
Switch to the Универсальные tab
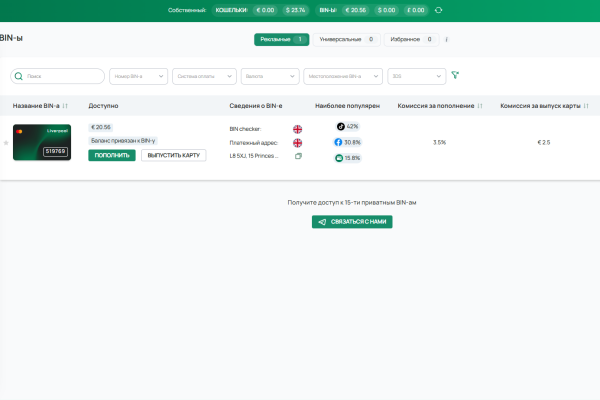(346, 39)
